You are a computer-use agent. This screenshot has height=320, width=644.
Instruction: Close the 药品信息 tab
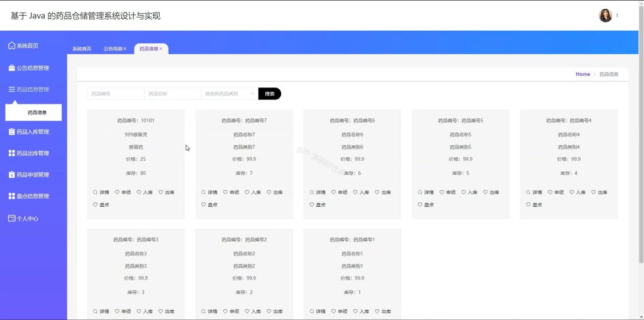click(x=161, y=48)
